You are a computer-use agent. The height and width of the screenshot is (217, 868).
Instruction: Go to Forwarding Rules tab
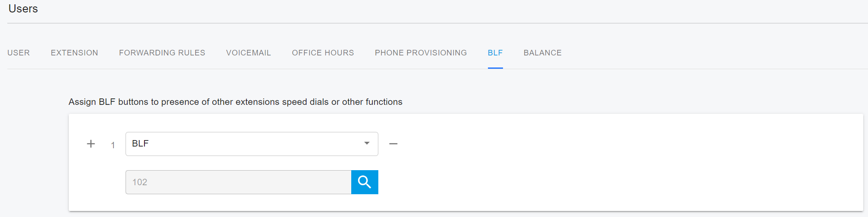162,53
